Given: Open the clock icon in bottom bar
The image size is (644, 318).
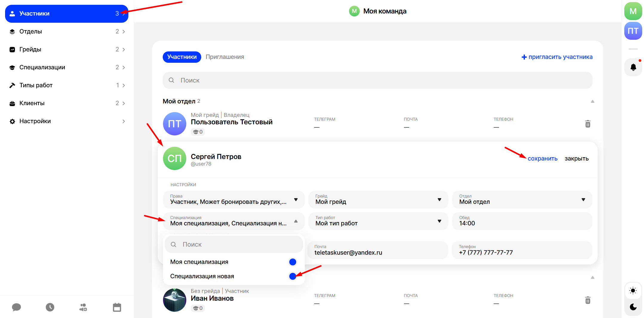Looking at the screenshot, I should (50, 307).
